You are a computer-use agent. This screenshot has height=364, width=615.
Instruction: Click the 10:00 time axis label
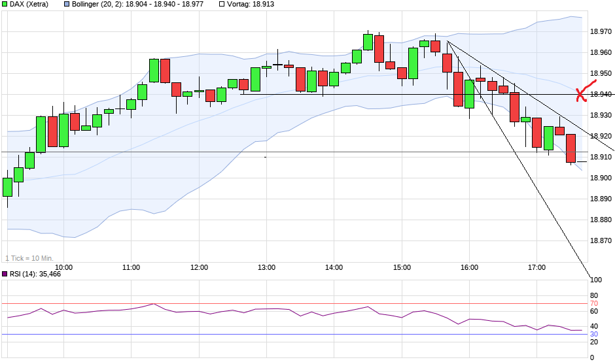tap(63, 267)
